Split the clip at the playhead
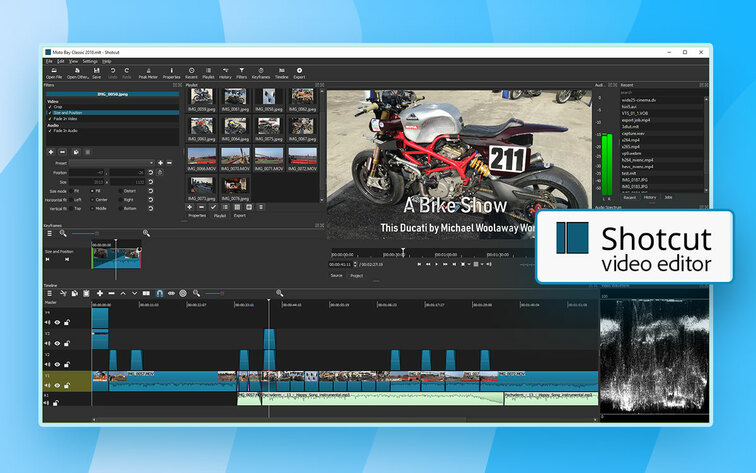756x473 pixels. tap(147, 293)
